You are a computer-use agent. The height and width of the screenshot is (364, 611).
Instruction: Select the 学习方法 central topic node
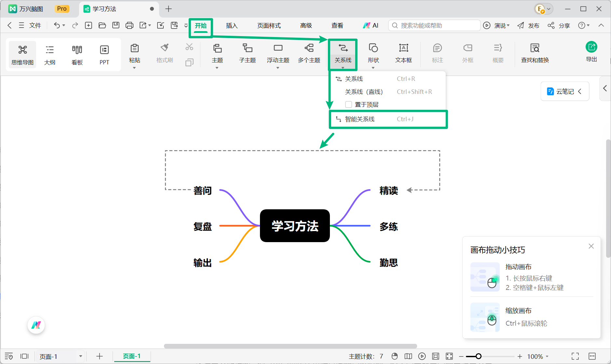(x=295, y=226)
